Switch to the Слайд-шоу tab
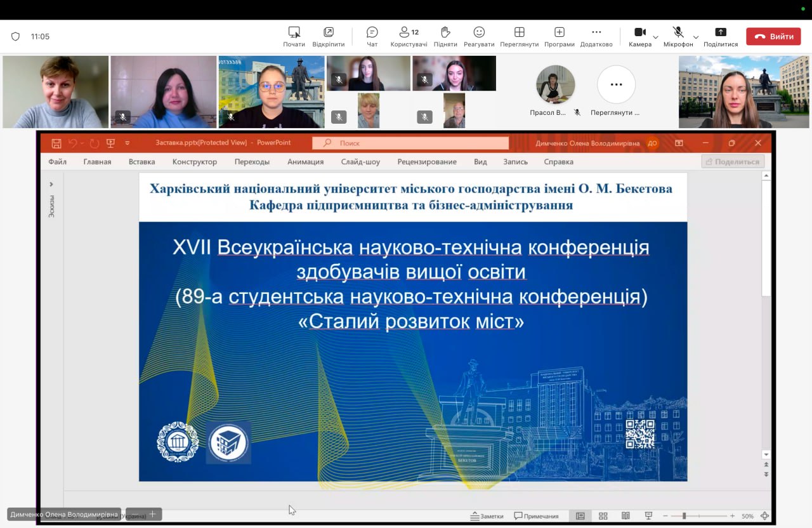812x528 pixels. click(360, 162)
